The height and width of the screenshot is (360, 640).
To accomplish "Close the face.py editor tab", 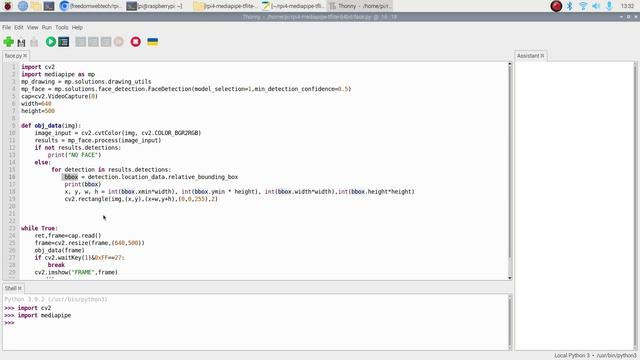I will click(x=25, y=56).
